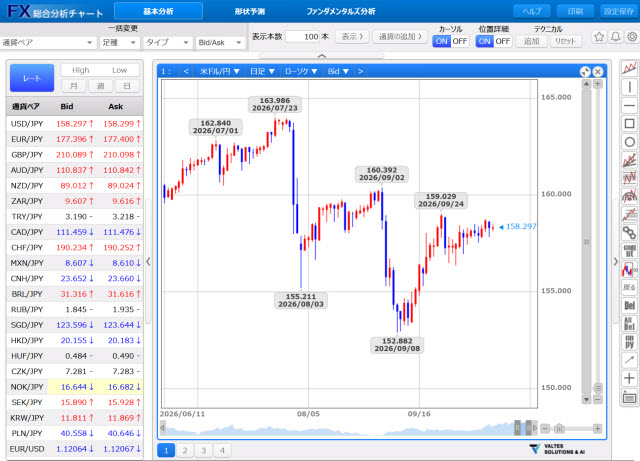Switch to chart page 4
This screenshot has width=640, height=461.
(x=222, y=450)
